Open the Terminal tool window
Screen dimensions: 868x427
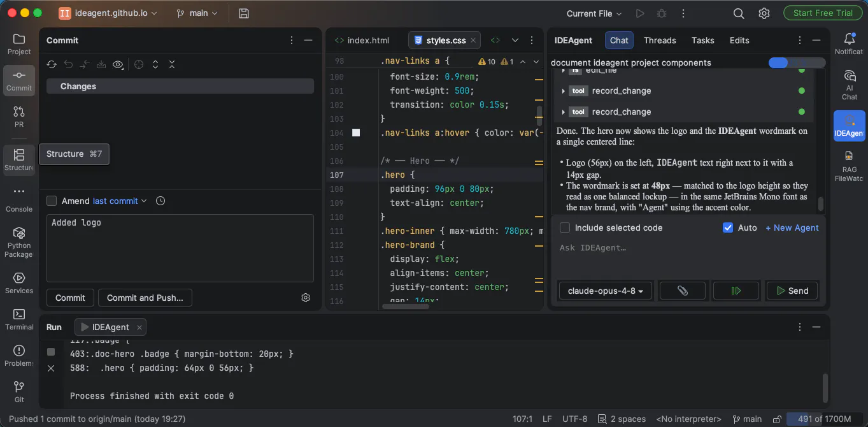pos(19,319)
